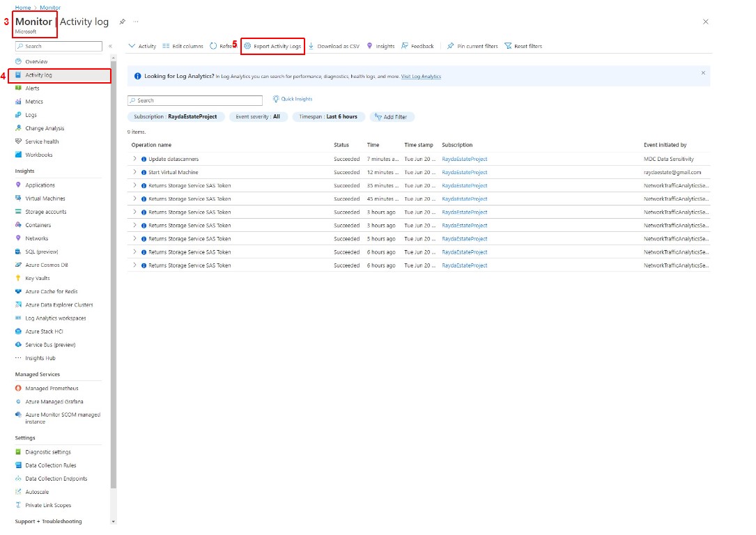Image resolution: width=756 pixels, height=535 pixels.
Task: Click Reset filters
Action: click(x=523, y=46)
